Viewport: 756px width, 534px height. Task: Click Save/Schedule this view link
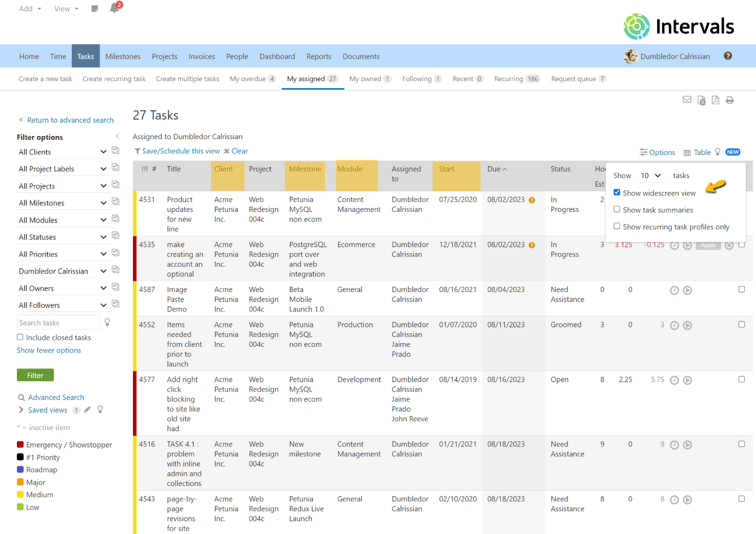[181, 151]
